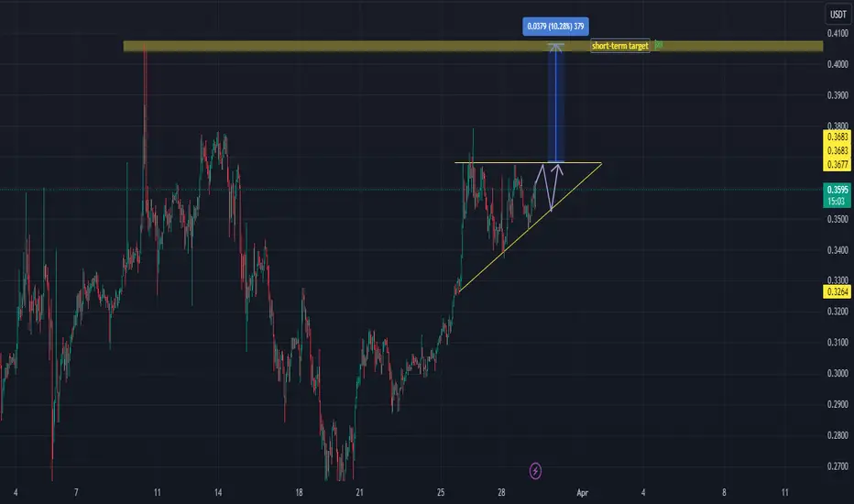
Task: Select the yellow 0.3677 price label
Action: (x=838, y=164)
